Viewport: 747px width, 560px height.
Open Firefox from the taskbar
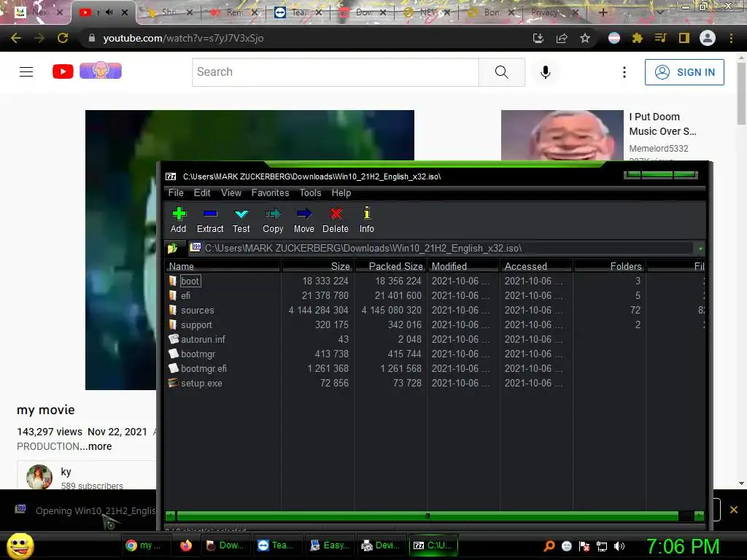tap(186, 545)
